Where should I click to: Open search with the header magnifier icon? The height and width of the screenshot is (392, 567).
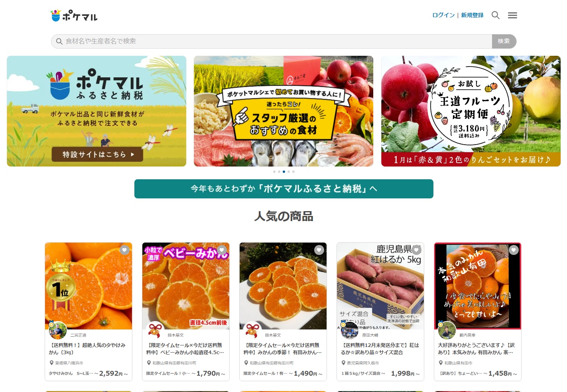496,15
